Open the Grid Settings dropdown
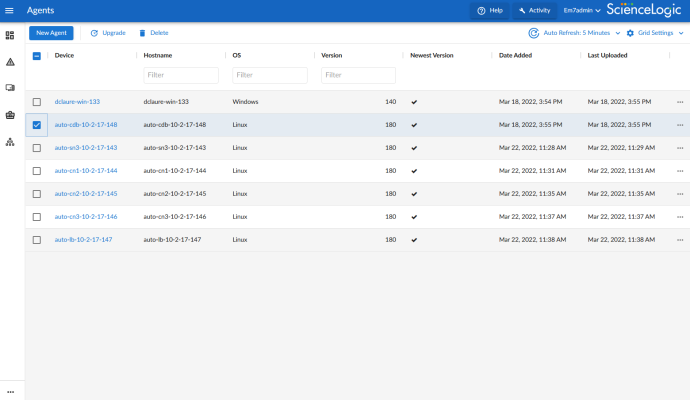The height and width of the screenshot is (400, 690). point(655,33)
